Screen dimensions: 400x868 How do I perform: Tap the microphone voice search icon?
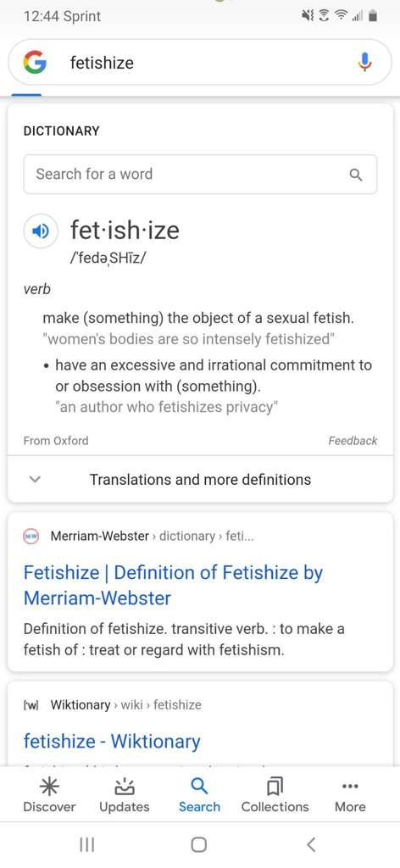click(x=364, y=63)
